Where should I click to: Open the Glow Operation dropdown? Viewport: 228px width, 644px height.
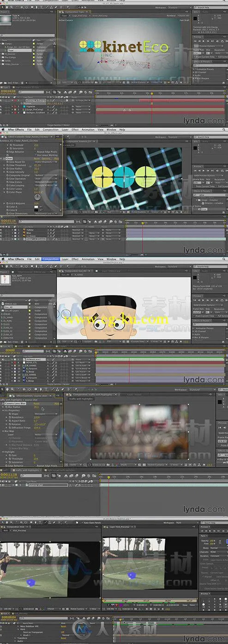coord(46,178)
